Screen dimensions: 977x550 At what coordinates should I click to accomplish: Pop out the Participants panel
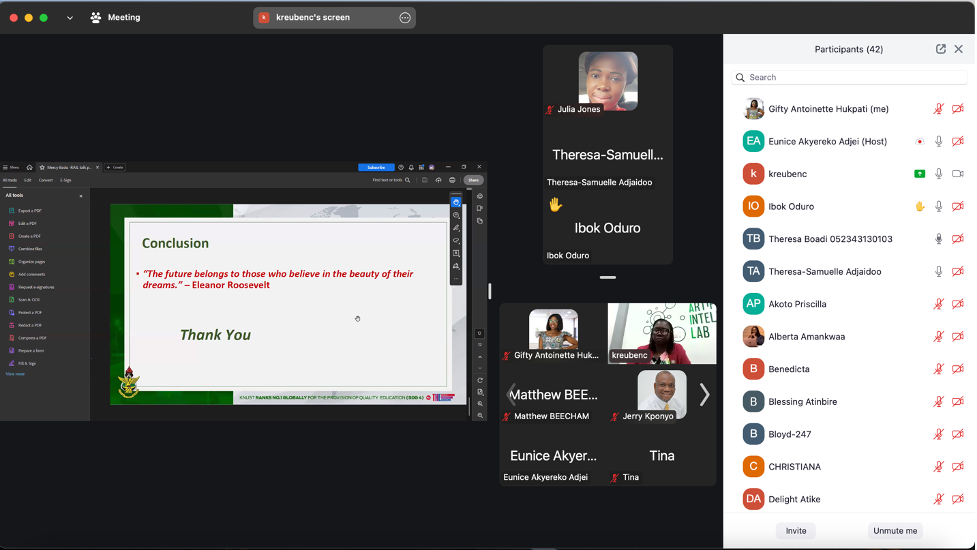point(941,49)
